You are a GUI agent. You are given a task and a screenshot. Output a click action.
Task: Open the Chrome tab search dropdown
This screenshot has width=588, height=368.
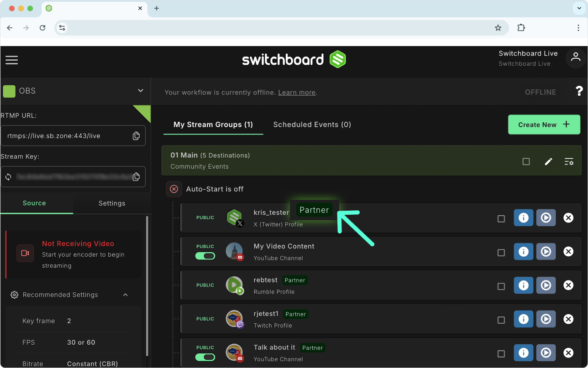click(579, 8)
